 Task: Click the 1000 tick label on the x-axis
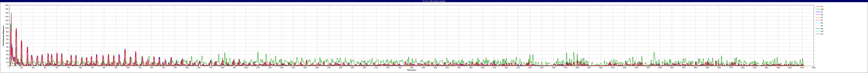point(128,68)
